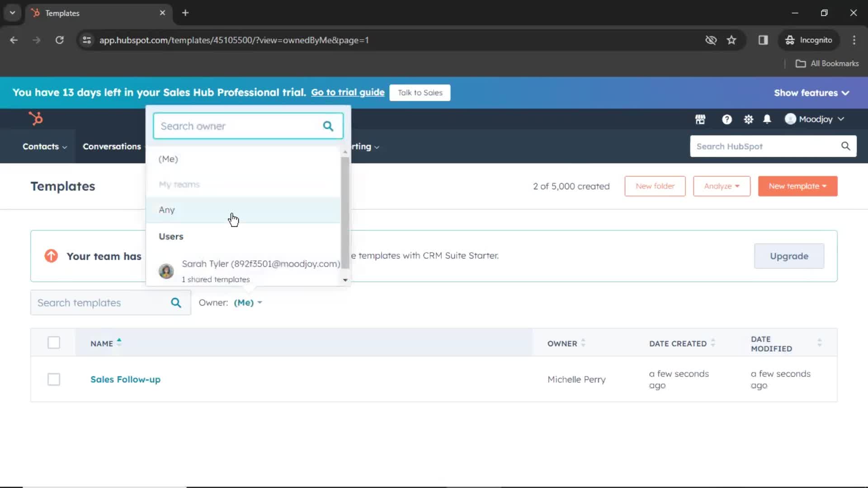
Task: Select Sarah Tyler from Users list
Action: pyautogui.click(x=247, y=270)
